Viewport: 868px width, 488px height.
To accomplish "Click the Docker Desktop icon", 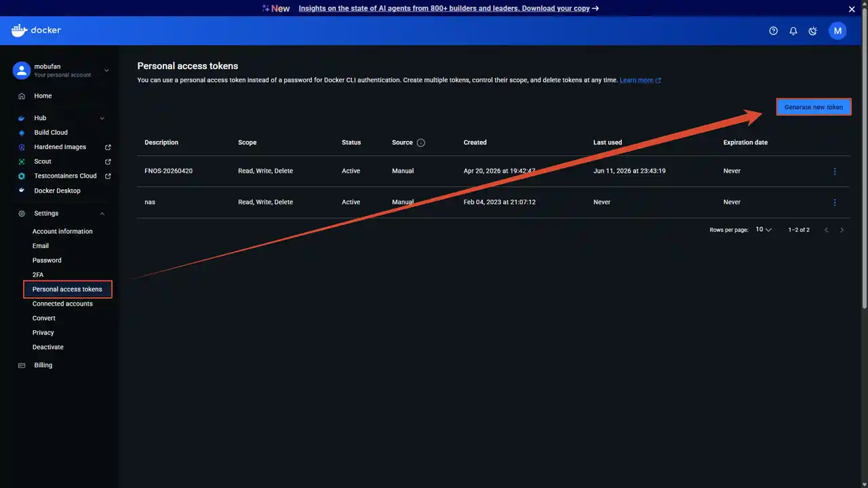I will click(x=22, y=190).
